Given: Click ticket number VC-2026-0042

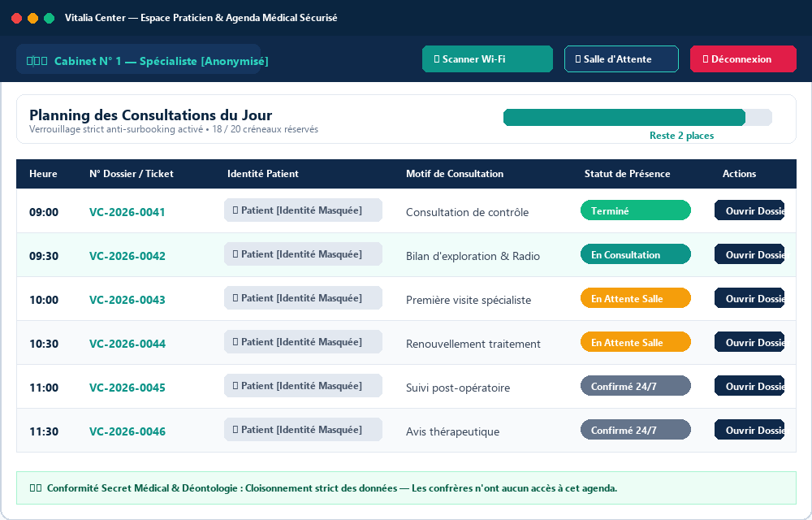Looking at the screenshot, I should pos(127,256).
